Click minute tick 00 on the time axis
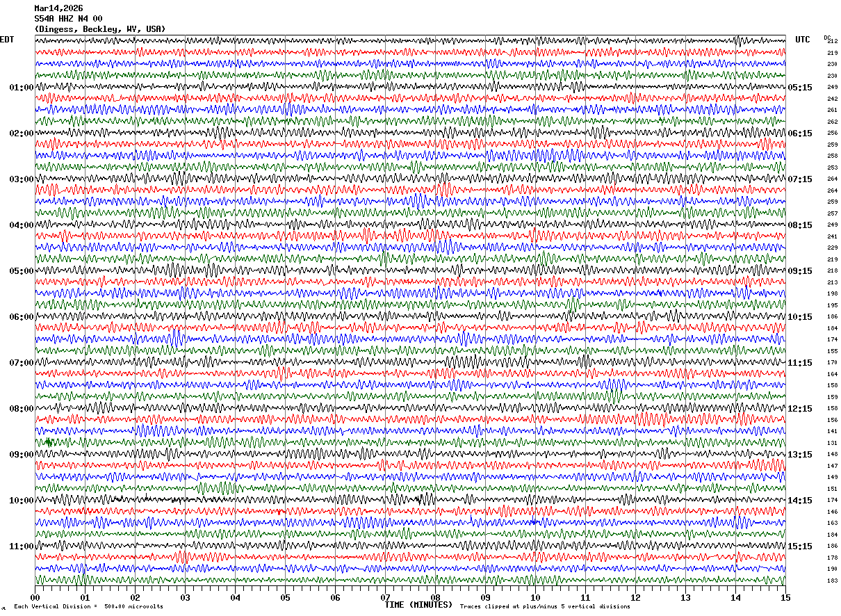Screen dimensions: 841x616 pyautogui.click(x=35, y=597)
